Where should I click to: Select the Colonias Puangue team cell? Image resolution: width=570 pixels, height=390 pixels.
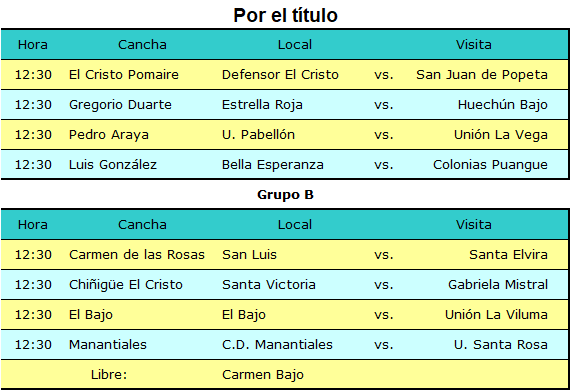pyautogui.click(x=490, y=165)
